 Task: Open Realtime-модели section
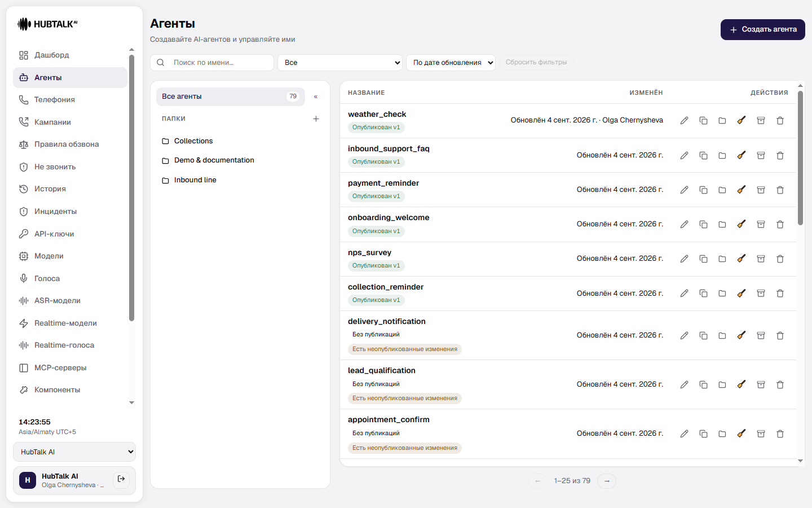pyautogui.click(x=70, y=323)
